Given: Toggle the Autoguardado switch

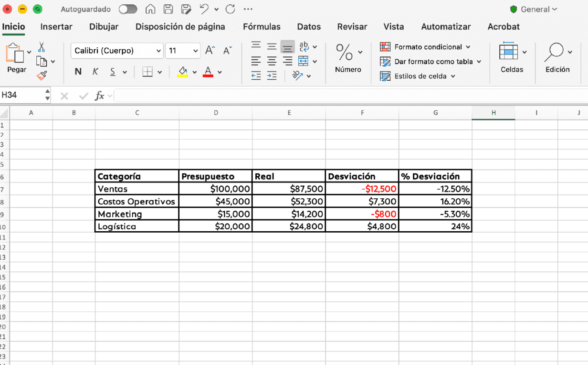Looking at the screenshot, I should coord(128,9).
